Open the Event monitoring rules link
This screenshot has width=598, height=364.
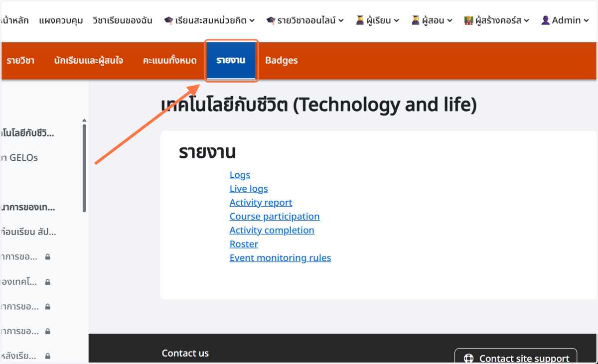(280, 258)
